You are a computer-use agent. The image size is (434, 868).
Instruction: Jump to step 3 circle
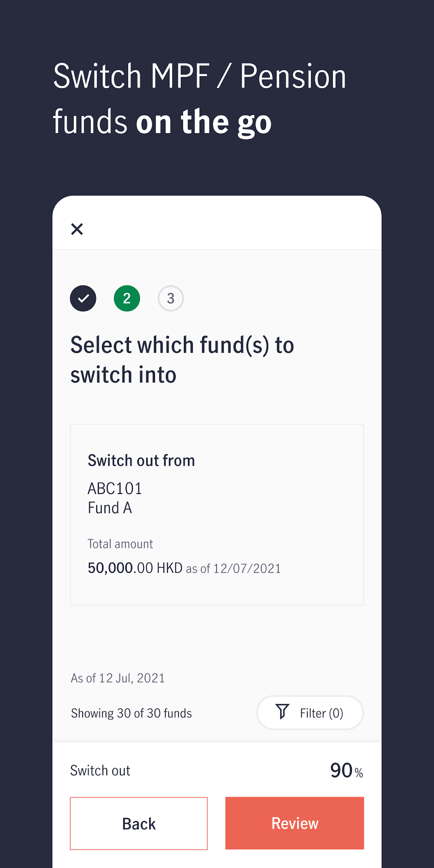pyautogui.click(x=171, y=298)
